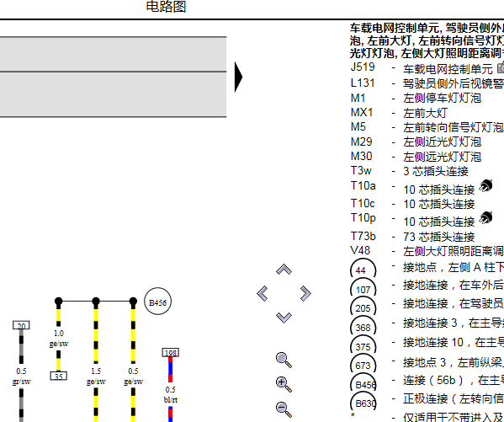The height and width of the screenshot is (422, 504).
Task: Click the MX1 左前大灯 entry
Action: 399,113
